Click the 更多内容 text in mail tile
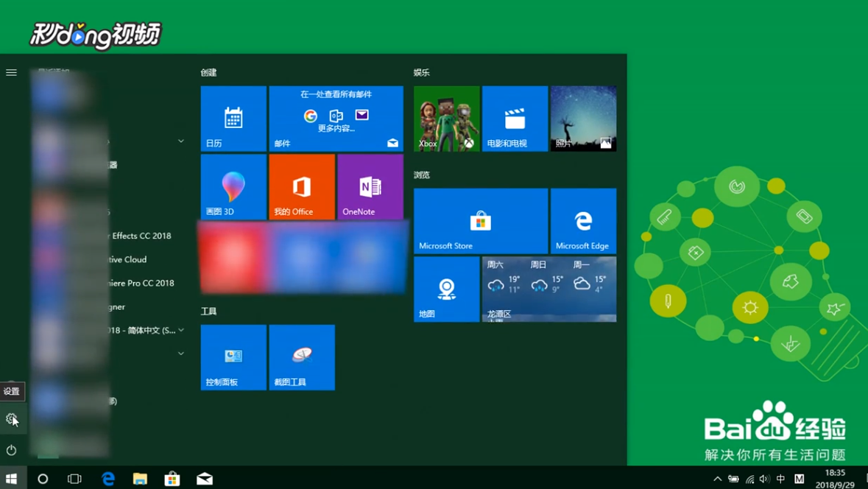 point(336,128)
